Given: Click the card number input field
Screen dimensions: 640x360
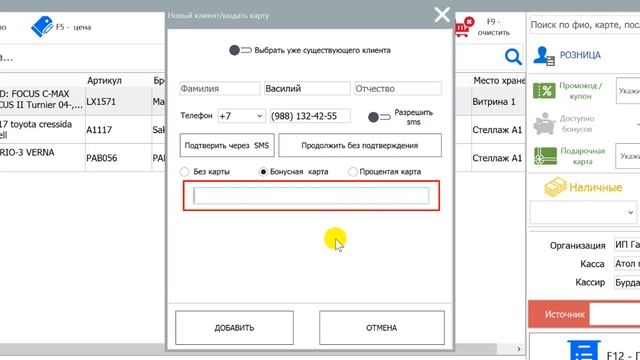Looking at the screenshot, I should (x=311, y=196).
